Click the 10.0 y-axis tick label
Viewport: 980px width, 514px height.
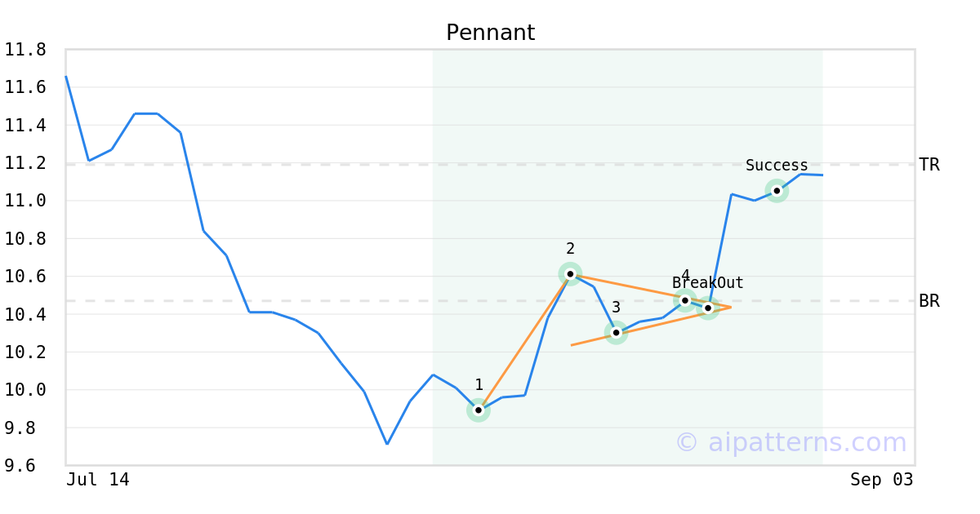[25, 390]
